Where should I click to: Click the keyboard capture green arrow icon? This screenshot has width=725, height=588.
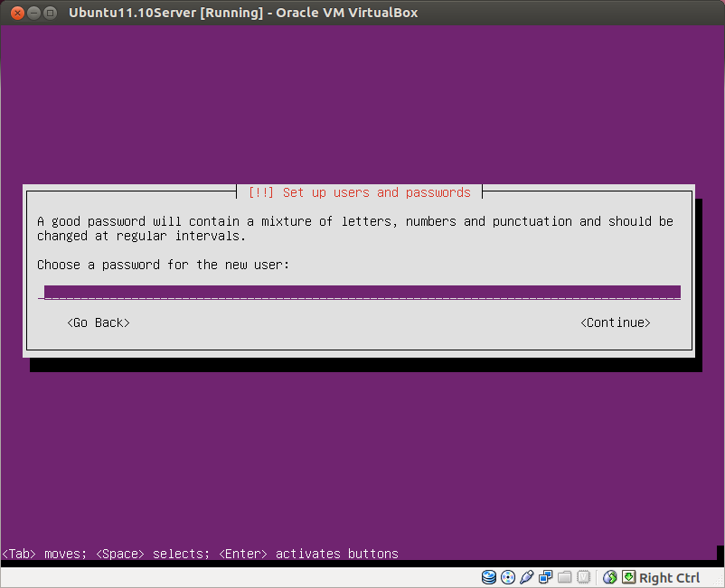pyautogui.click(x=627, y=577)
